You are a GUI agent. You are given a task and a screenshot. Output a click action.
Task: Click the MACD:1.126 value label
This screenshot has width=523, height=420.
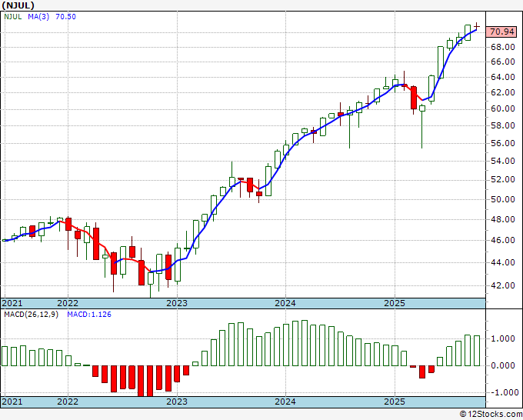point(89,315)
